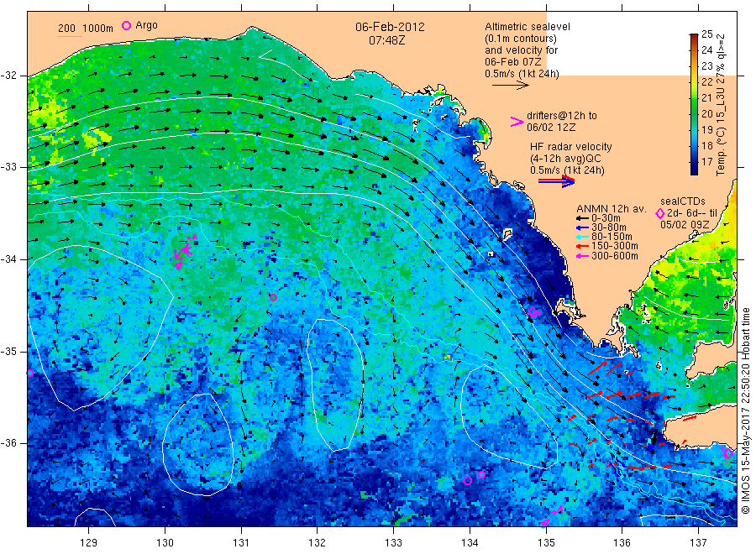Click the blue mooring marker near 136.4E, 36S

[650, 447]
